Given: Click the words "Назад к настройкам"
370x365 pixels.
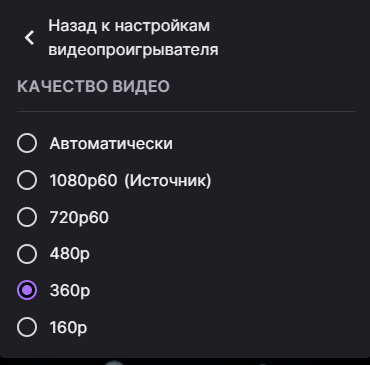Looking at the screenshot, I should 129,26.
